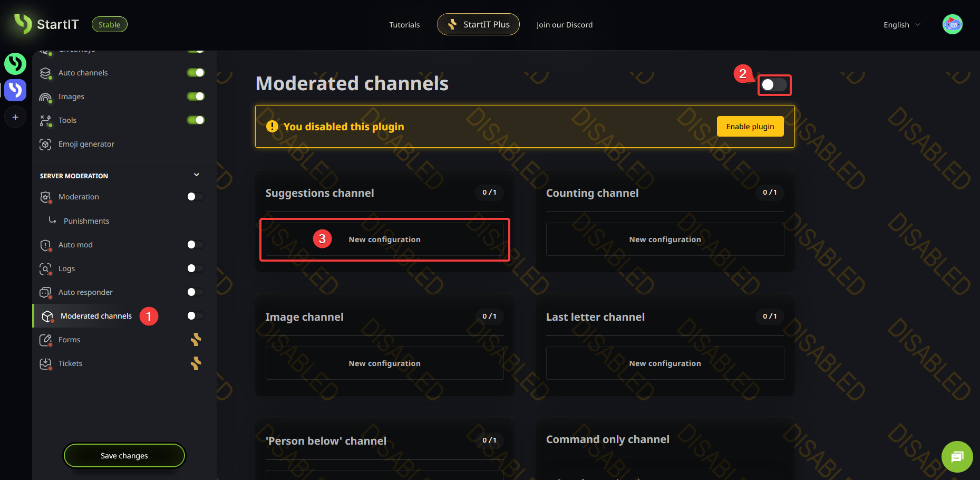This screenshot has width=980, height=480.
Task: Add new configuration for Counting channel
Action: point(665,239)
